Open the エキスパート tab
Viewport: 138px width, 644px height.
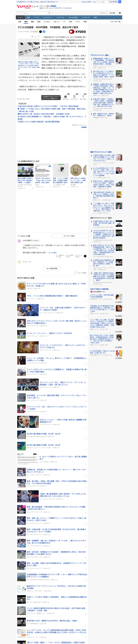(48, 17)
